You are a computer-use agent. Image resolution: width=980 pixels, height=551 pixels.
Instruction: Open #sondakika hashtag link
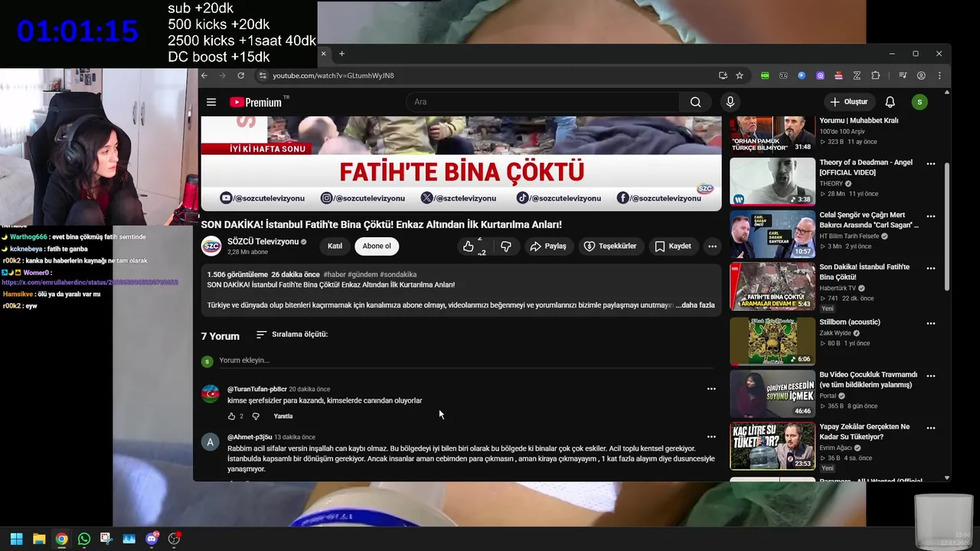[x=398, y=275]
